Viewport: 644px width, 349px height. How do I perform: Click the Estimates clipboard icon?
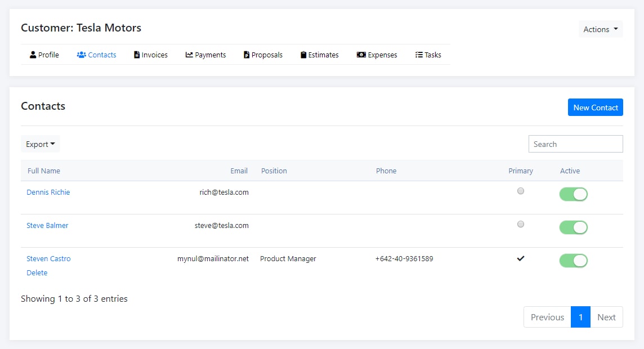[303, 55]
